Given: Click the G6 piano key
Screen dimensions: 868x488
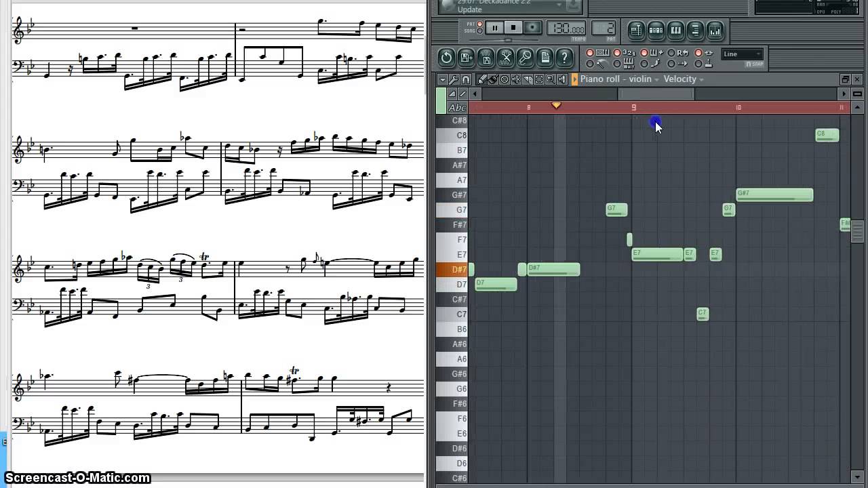Looking at the screenshot, I should pyautogui.click(x=452, y=388).
